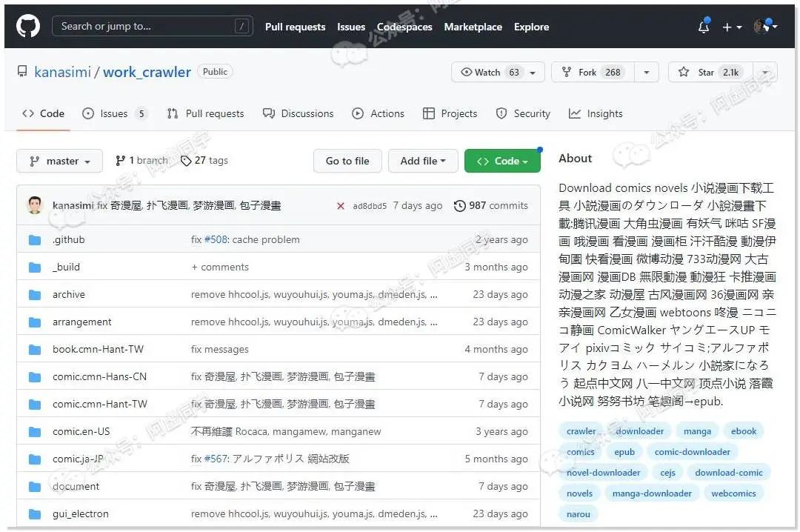Image resolution: width=800 pixels, height=532 pixels.
Task: Switch to the Issues tab
Action: click(114, 113)
